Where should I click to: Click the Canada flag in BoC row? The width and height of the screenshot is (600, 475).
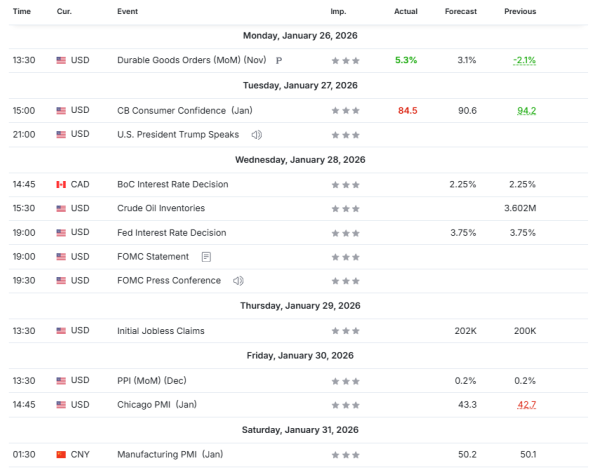(x=62, y=185)
